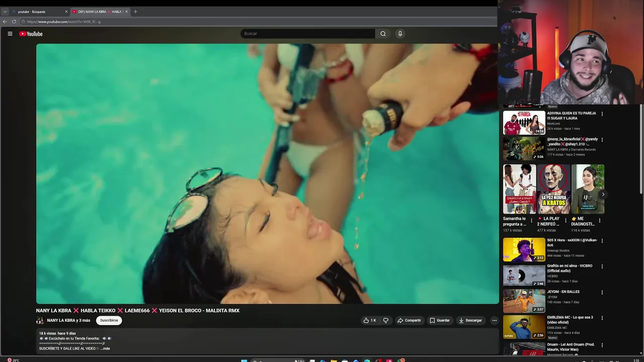Start voice search with microphone icon

tap(400, 34)
